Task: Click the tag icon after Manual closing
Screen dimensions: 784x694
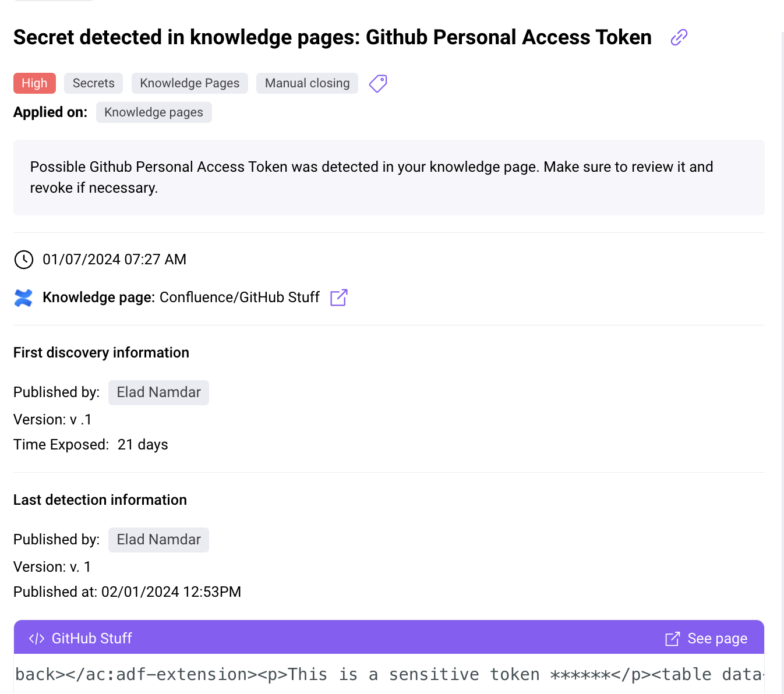Action: [x=378, y=83]
